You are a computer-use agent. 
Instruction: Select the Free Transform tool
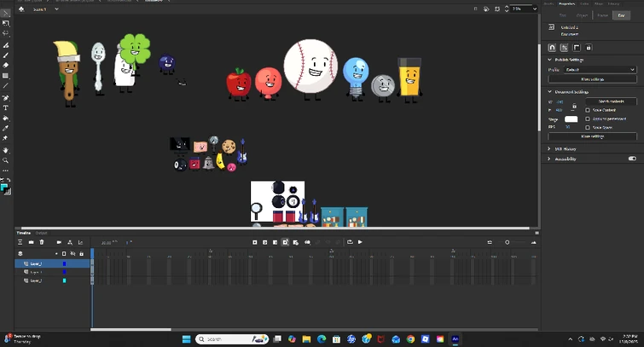6,23
